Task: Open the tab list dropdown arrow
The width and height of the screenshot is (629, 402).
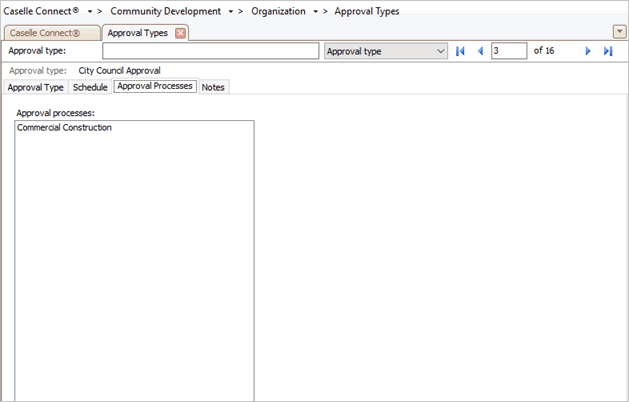Action: pyautogui.click(x=619, y=32)
